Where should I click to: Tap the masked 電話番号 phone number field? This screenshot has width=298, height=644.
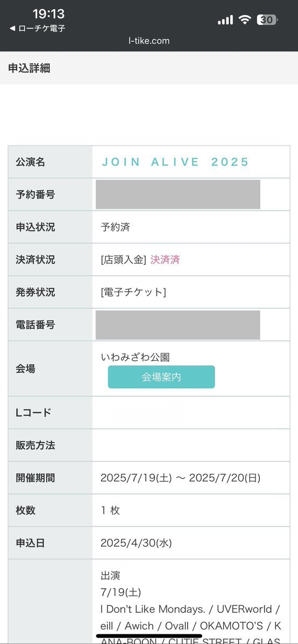178,325
